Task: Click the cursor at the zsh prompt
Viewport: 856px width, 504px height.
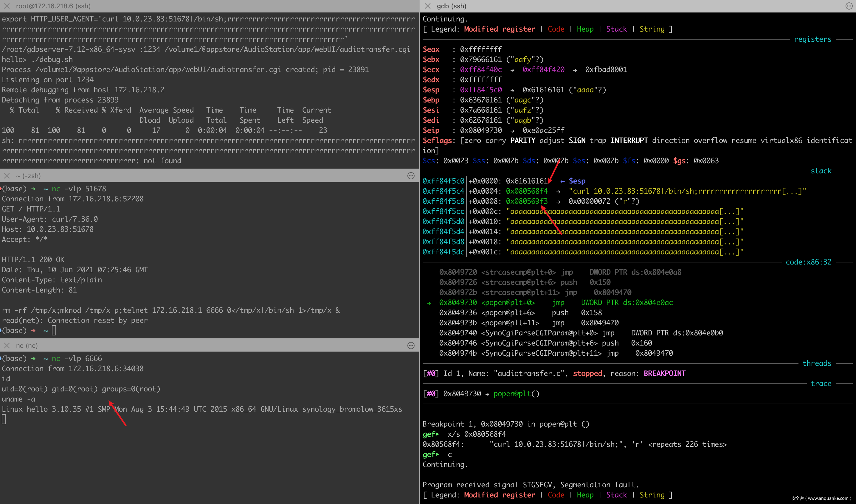Action: (x=54, y=330)
